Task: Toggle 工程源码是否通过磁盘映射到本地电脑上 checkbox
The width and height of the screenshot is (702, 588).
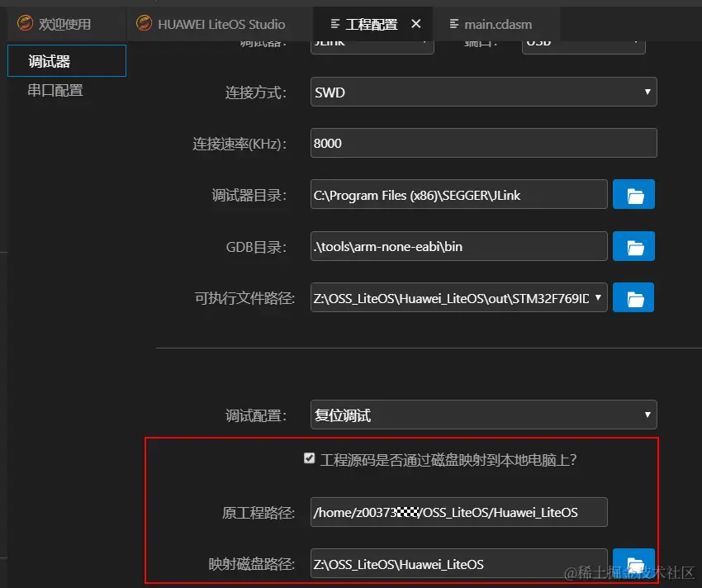Action: [x=309, y=458]
